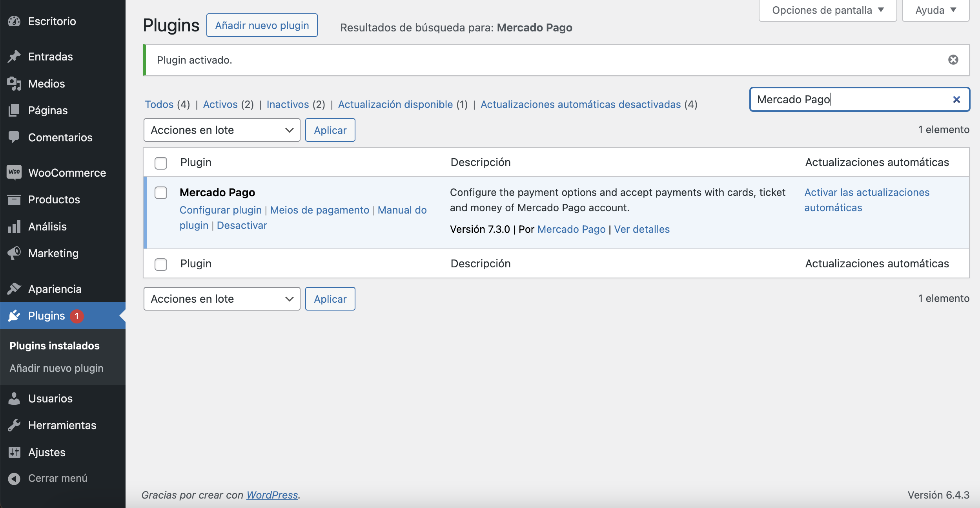Clear the Mercado Pago search field
Image resolution: width=980 pixels, height=508 pixels.
pos(956,100)
